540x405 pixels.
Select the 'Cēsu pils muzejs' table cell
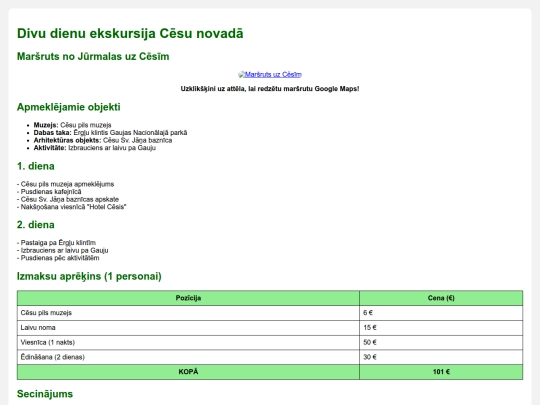(x=188, y=313)
